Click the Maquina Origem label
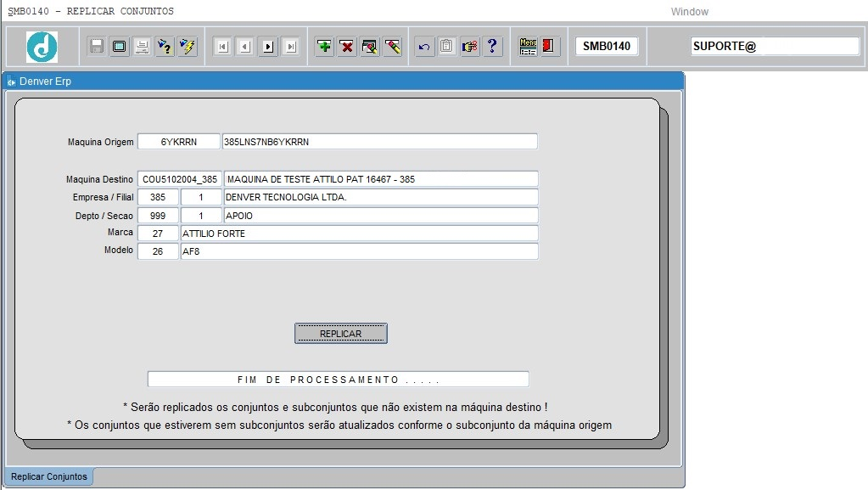This screenshot has width=868, height=490. click(x=101, y=142)
